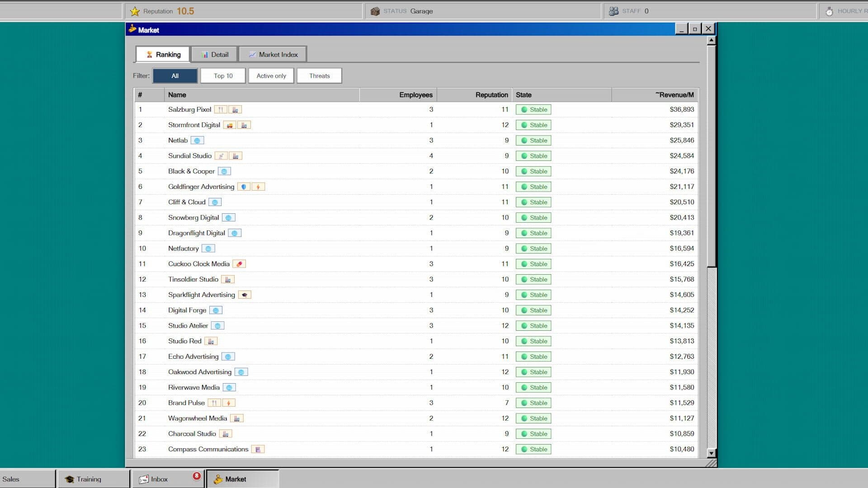868x488 pixels.
Task: Open the Detail tab
Action: click(x=215, y=54)
